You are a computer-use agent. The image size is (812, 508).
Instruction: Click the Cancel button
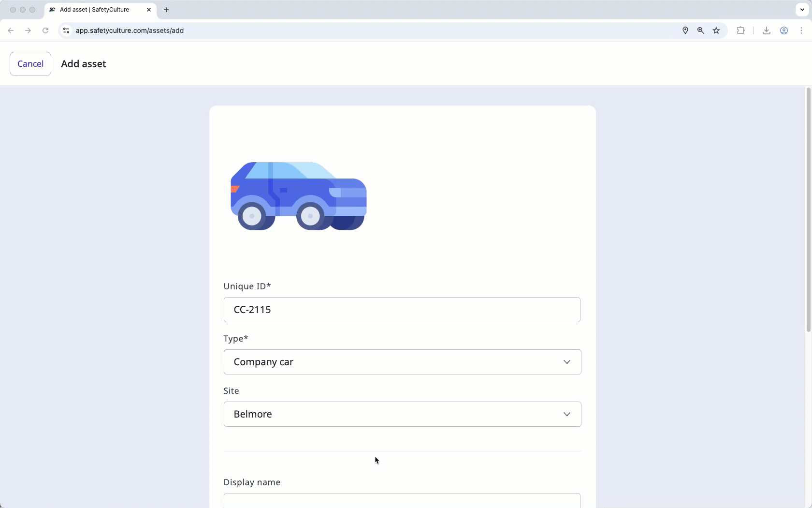[30, 64]
